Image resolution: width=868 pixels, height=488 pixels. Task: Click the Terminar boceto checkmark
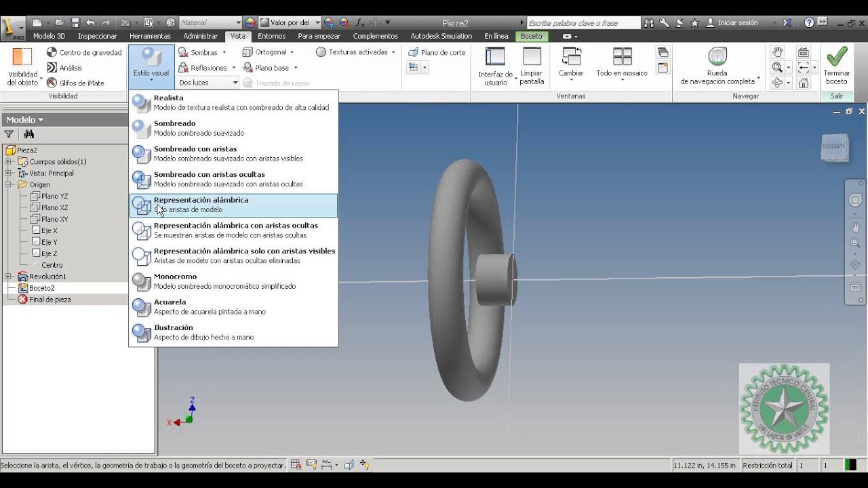[x=837, y=56]
